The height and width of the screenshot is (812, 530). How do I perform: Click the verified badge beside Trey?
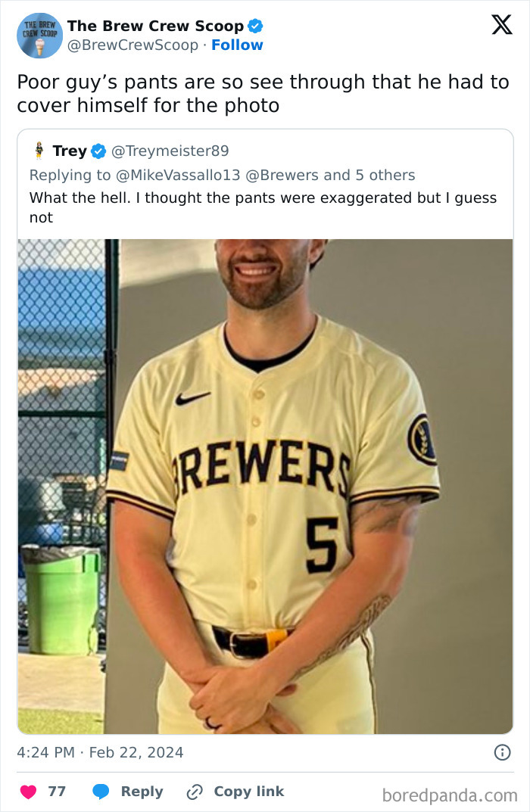(97, 150)
